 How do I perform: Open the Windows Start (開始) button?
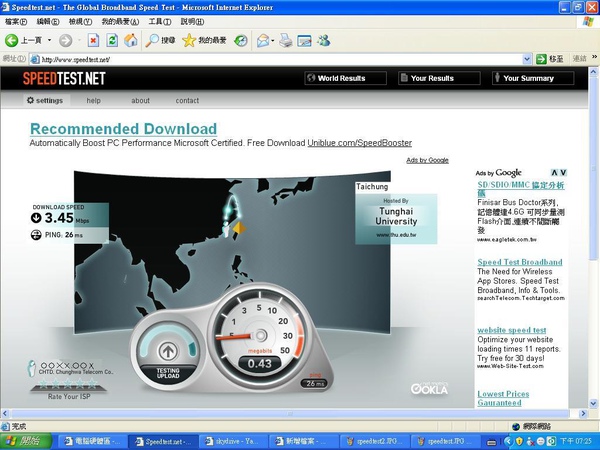pyautogui.click(x=26, y=441)
